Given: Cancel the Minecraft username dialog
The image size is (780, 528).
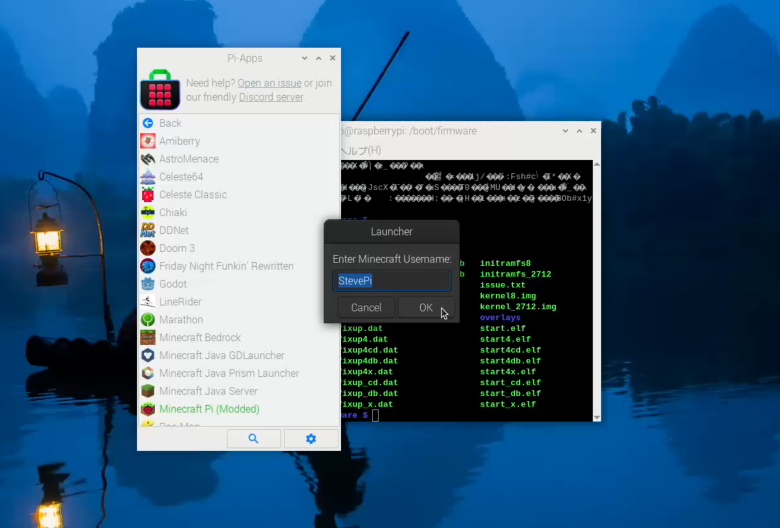Looking at the screenshot, I should tap(366, 308).
